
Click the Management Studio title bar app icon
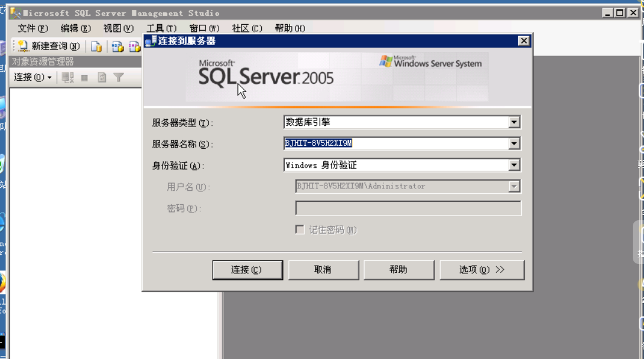[x=15, y=13]
